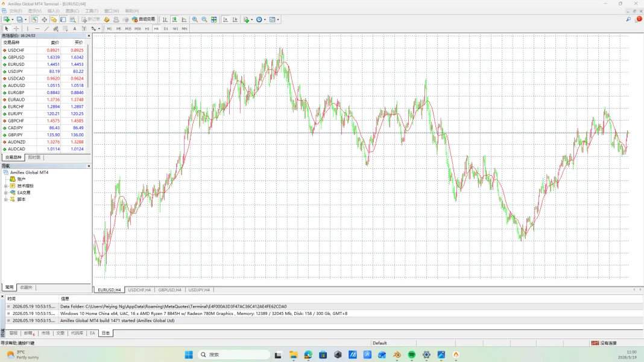The image size is (644, 362).
Task: Switch to the GBPUSD,H4 chart tab
Action: click(169, 290)
